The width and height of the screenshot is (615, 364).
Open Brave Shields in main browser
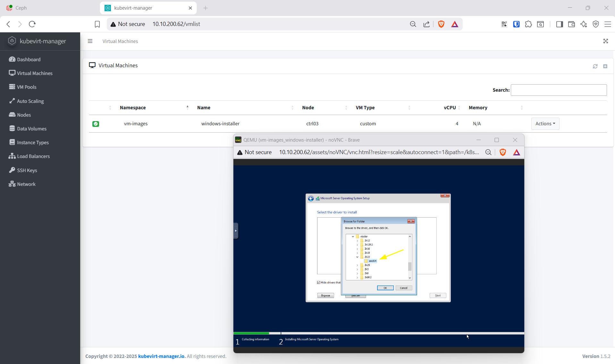pyautogui.click(x=441, y=24)
